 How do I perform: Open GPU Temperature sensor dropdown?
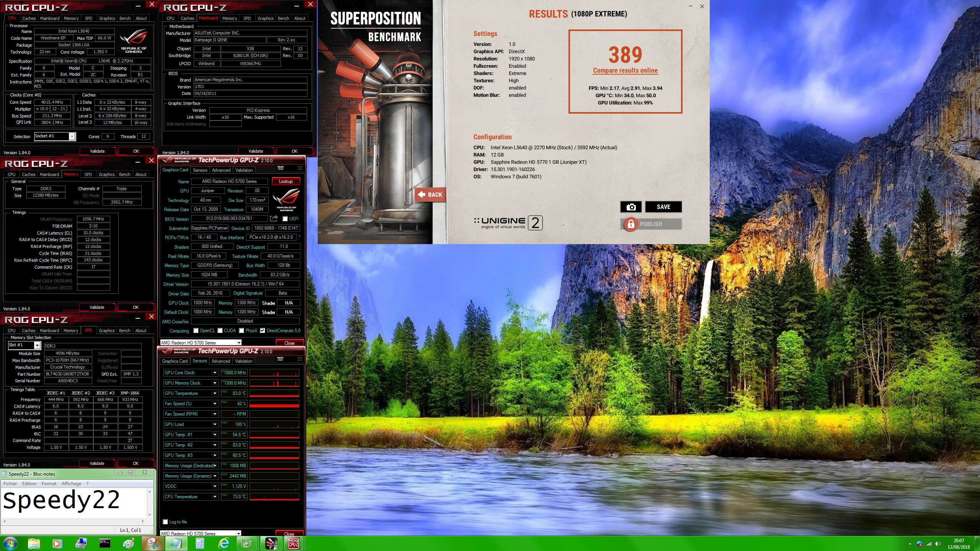(x=215, y=393)
